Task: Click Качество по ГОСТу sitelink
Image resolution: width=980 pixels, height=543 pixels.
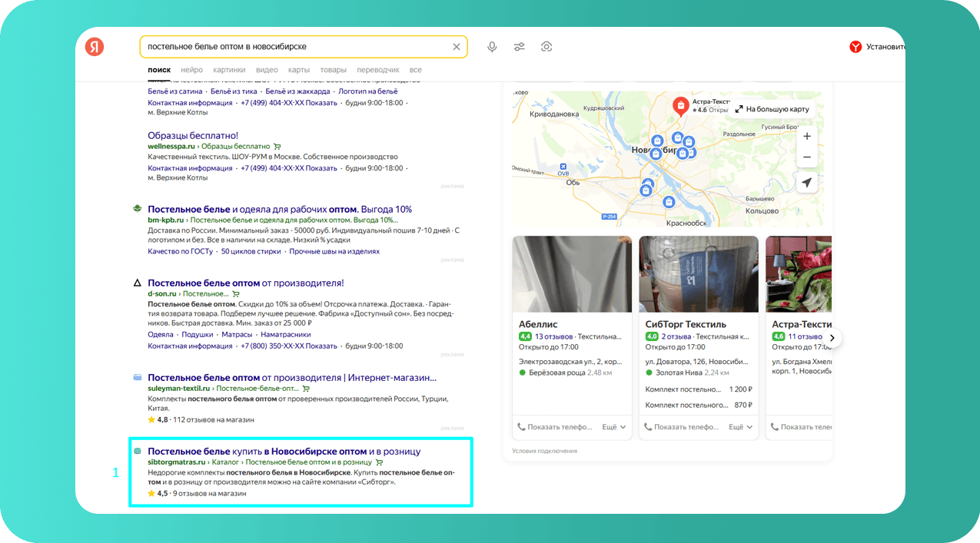Action: point(181,251)
